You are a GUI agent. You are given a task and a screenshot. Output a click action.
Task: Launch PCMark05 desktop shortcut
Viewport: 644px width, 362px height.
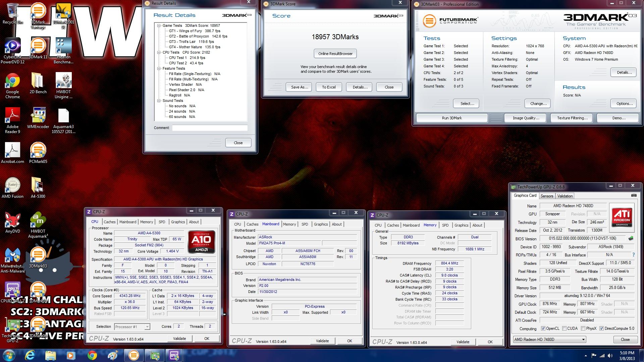pos(38,153)
